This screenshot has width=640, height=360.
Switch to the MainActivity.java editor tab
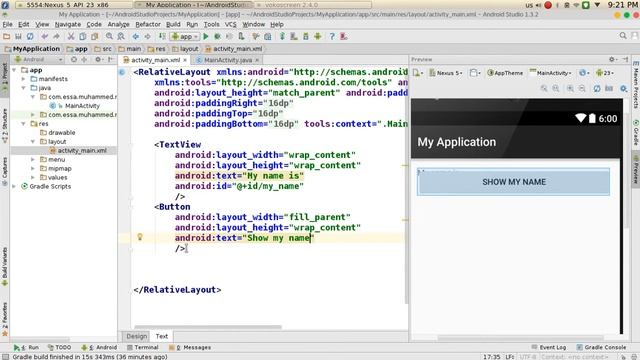[x=228, y=60]
